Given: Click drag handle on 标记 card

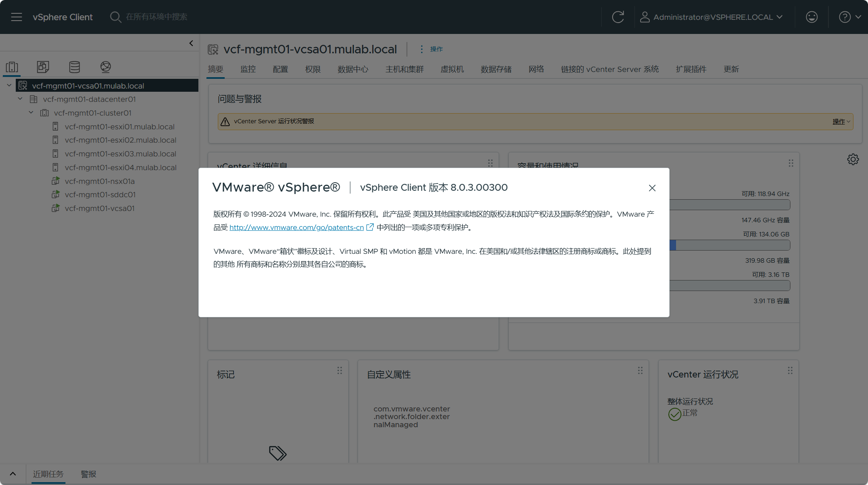Looking at the screenshot, I should point(339,370).
